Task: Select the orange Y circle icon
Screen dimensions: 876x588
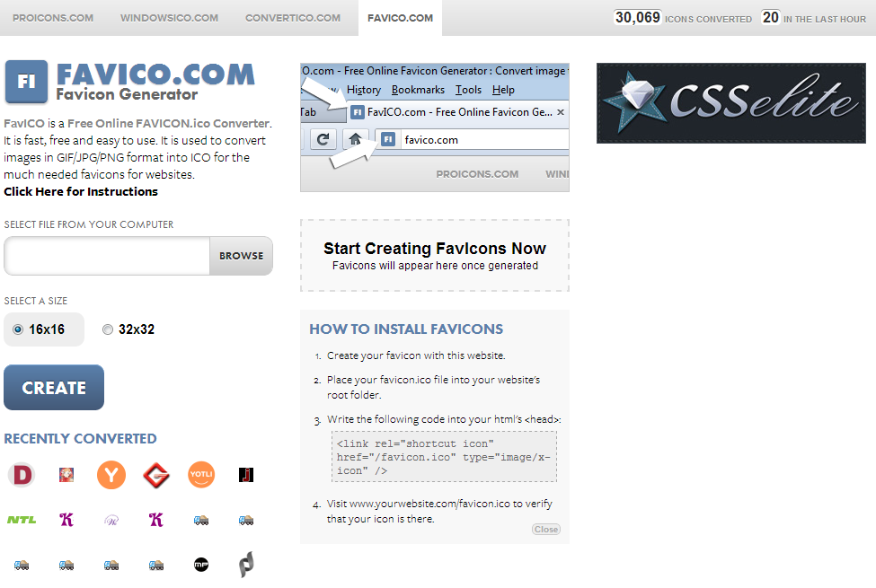Action: [111, 475]
